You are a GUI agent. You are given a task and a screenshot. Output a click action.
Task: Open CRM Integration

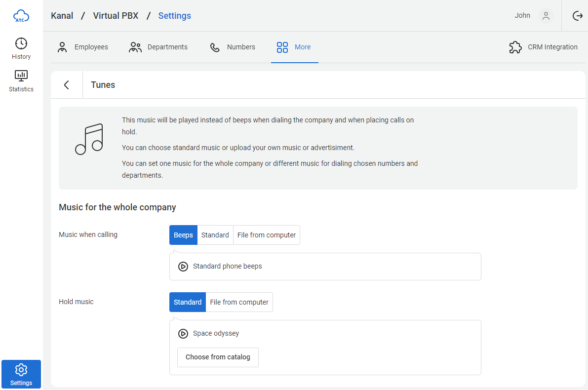pyautogui.click(x=543, y=47)
